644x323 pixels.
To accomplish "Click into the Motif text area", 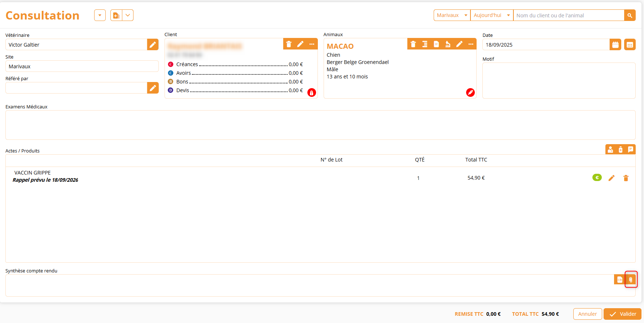I will pos(558,81).
